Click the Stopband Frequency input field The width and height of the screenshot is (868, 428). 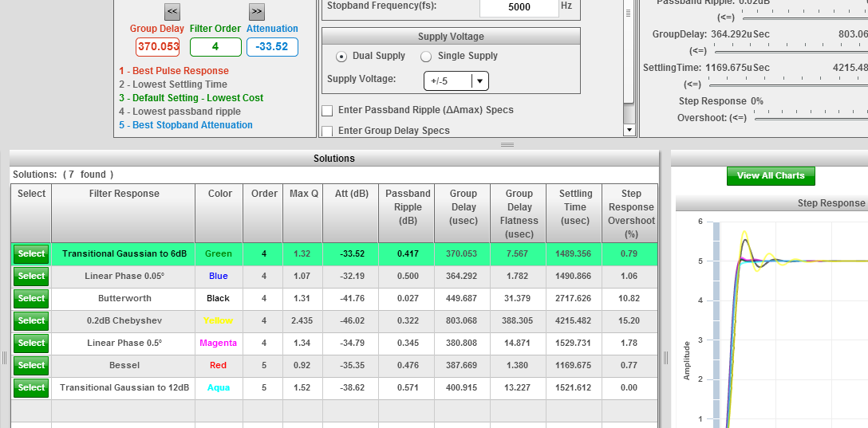(518, 7)
